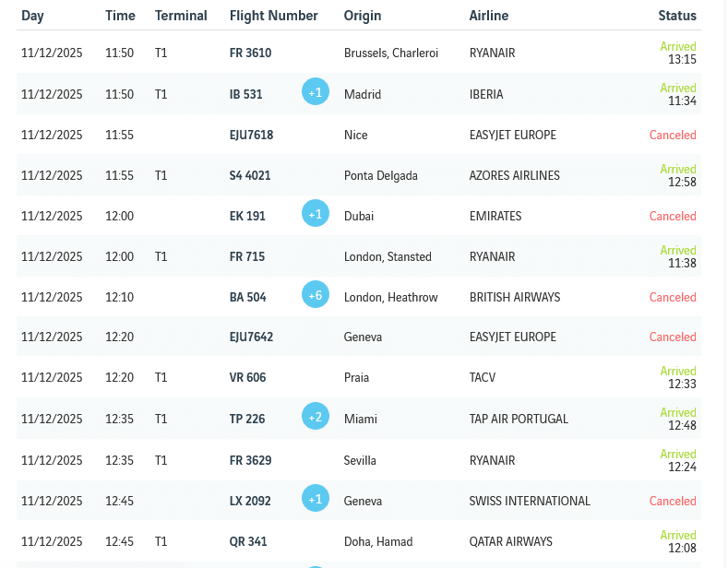This screenshot has width=728, height=568.
Task: Click the Origin column header
Action: coord(363,16)
